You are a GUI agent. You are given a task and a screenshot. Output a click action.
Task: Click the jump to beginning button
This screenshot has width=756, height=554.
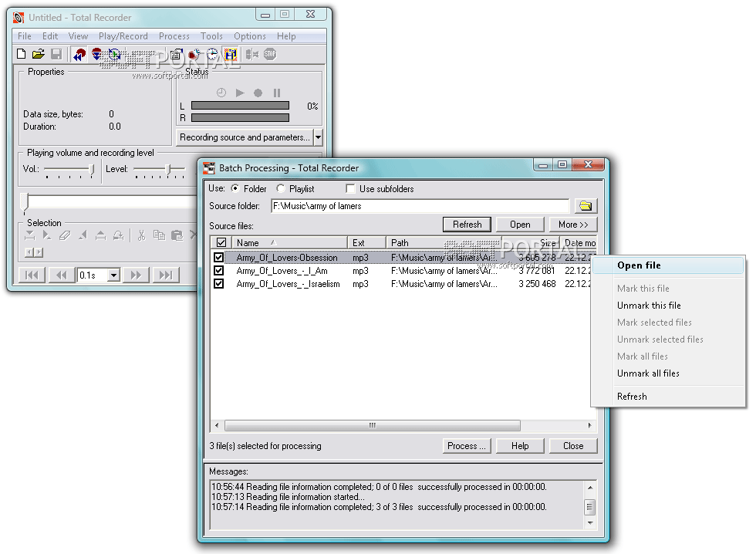pos(32,275)
